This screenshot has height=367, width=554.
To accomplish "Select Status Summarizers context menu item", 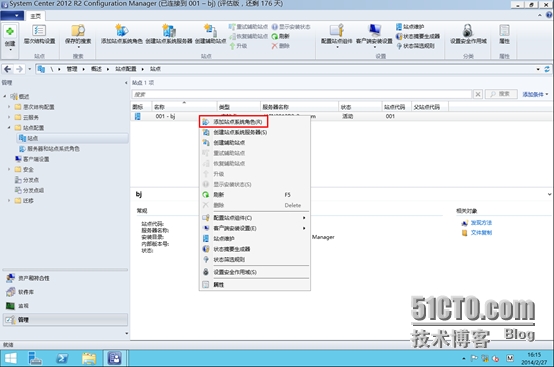I will tap(255, 249).
